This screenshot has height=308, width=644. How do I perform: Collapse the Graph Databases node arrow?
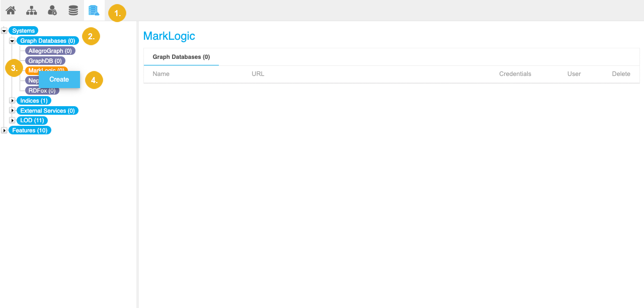(x=13, y=41)
